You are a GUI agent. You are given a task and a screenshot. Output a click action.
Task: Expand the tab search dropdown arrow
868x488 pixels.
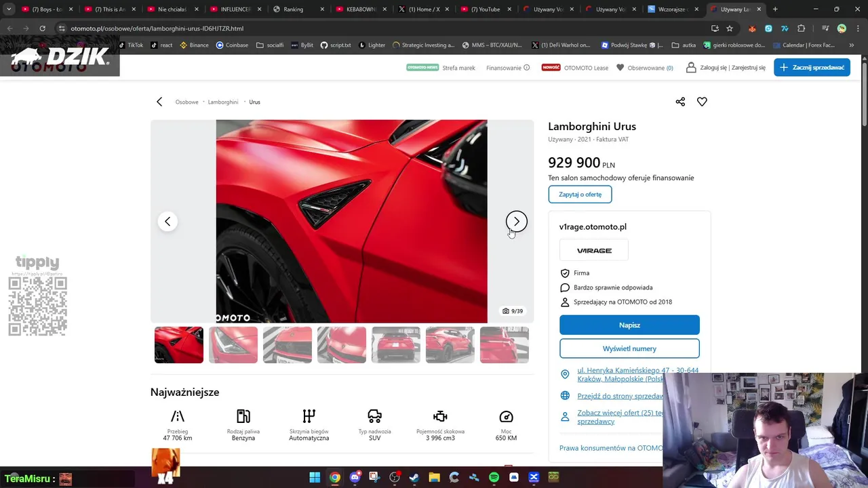point(9,9)
